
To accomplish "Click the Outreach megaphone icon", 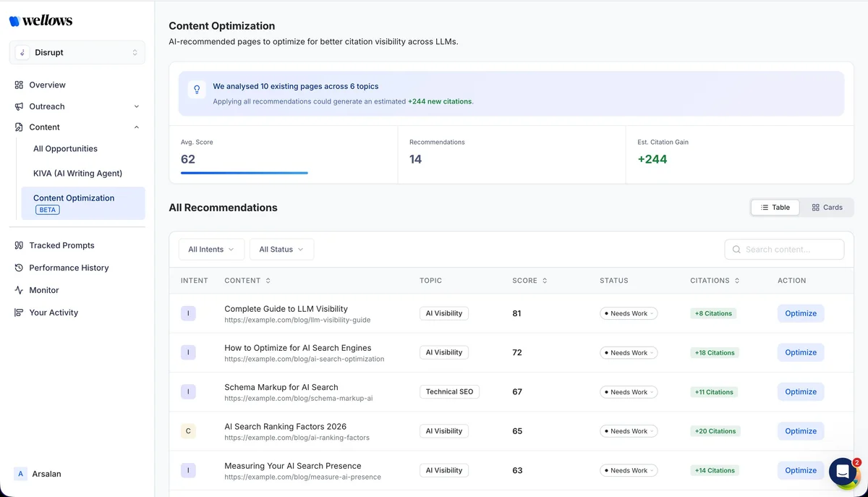I will [x=19, y=106].
